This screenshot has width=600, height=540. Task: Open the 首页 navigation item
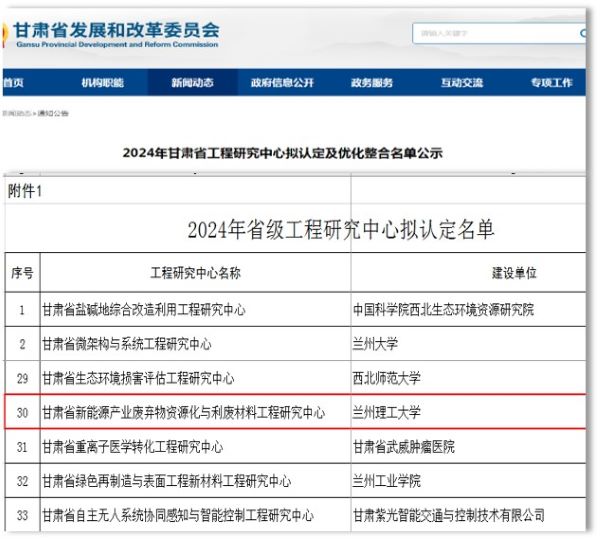click(x=14, y=83)
